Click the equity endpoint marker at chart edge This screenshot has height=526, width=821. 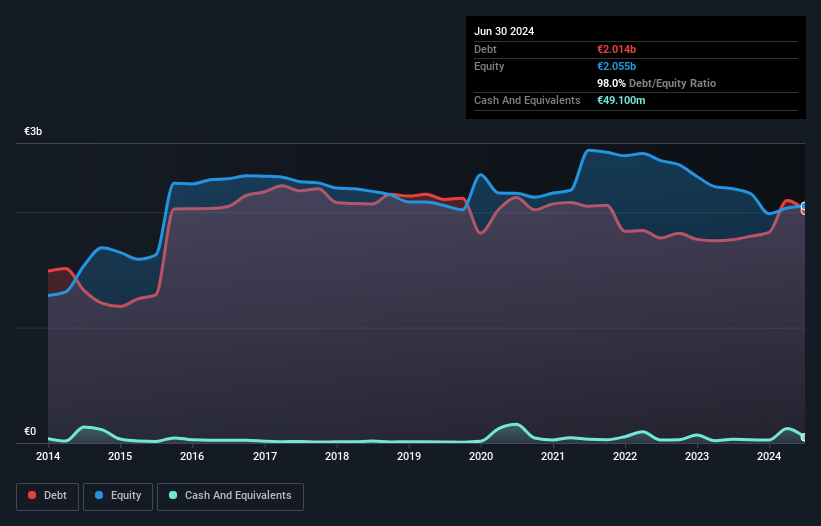[804, 206]
